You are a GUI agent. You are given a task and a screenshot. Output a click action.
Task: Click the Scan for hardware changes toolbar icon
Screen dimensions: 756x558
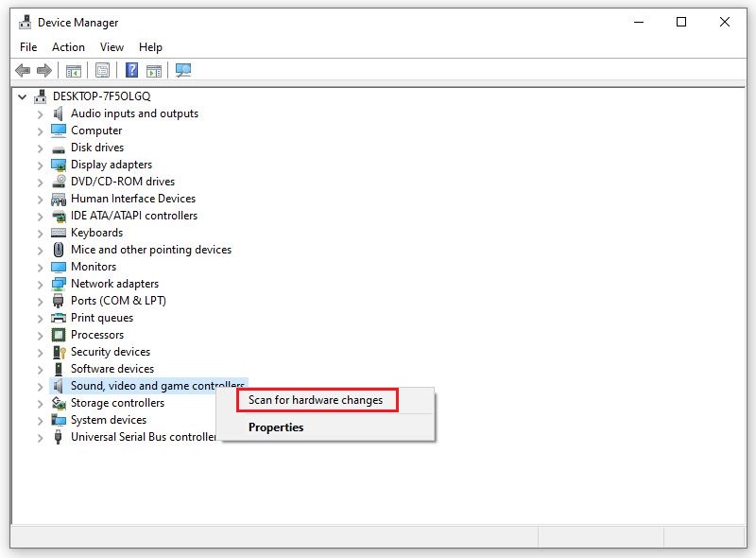(x=184, y=70)
